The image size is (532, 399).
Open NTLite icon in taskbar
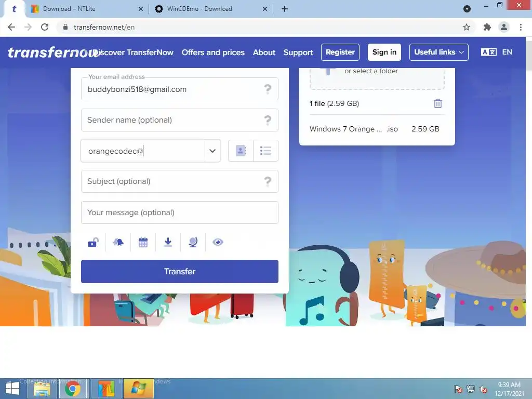pos(106,389)
